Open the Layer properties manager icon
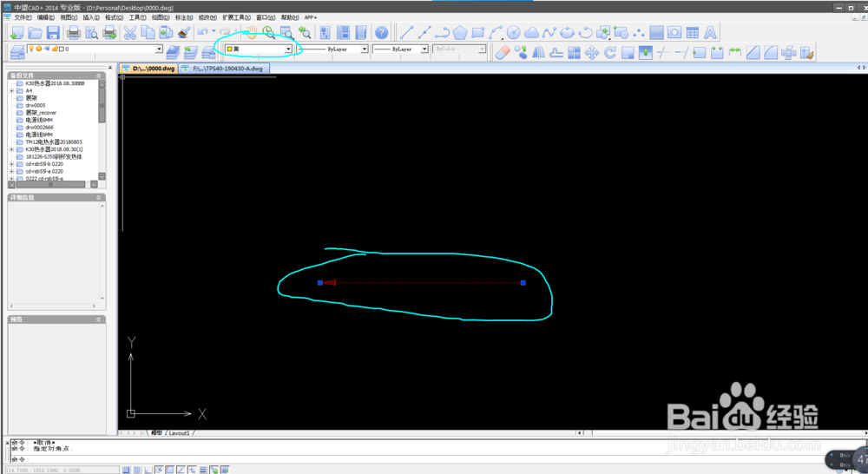This screenshot has width=868, height=474. [x=17, y=52]
